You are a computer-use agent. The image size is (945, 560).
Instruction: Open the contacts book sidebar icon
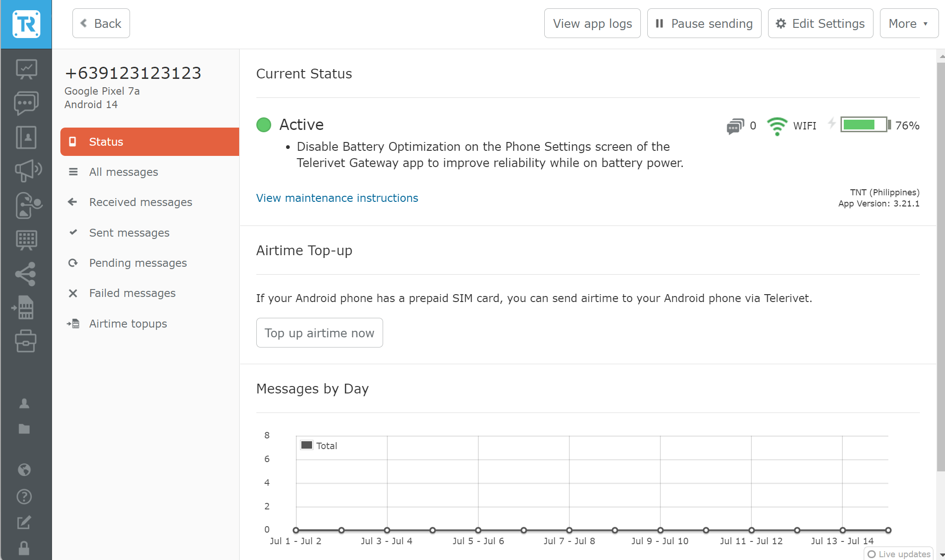pos(26,137)
